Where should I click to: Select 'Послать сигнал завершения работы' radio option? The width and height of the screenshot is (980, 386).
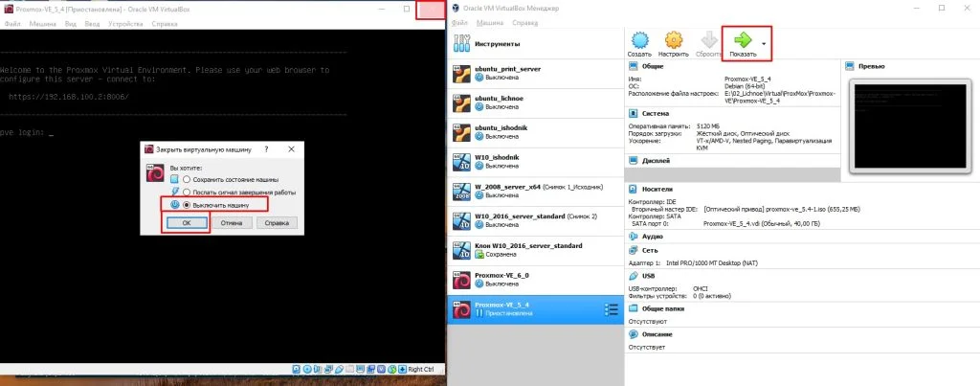click(x=187, y=193)
